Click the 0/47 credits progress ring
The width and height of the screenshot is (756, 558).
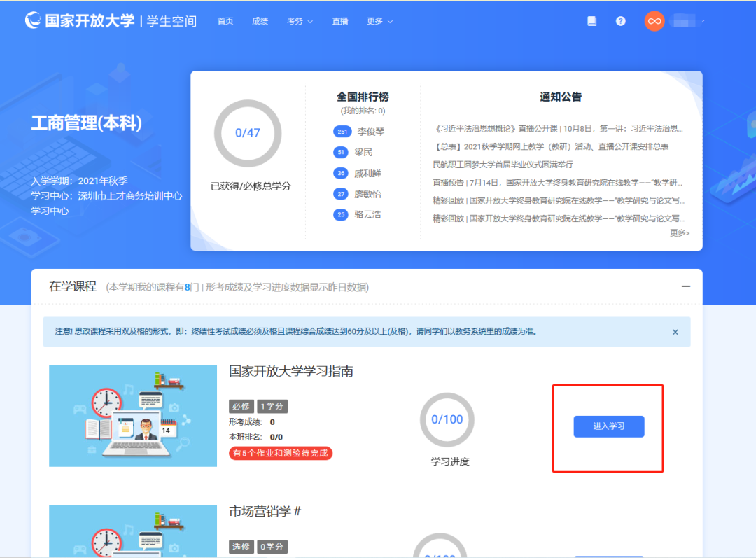247,133
